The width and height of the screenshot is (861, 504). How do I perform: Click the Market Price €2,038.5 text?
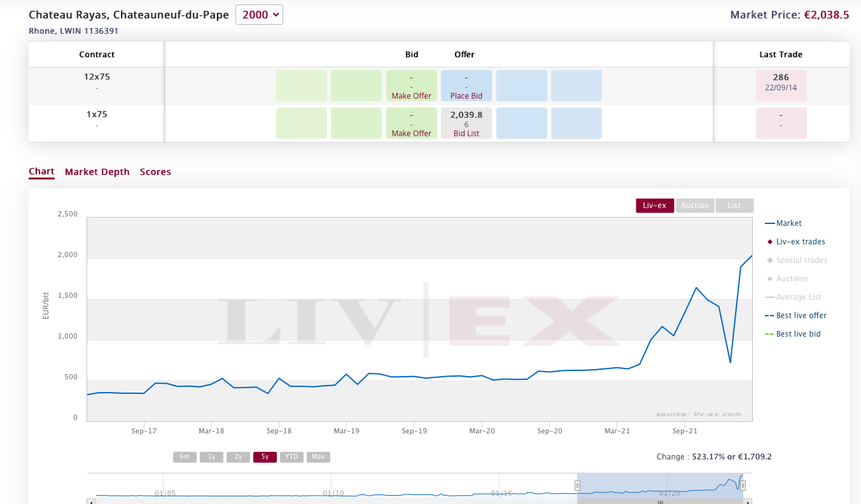pyautogui.click(x=790, y=15)
